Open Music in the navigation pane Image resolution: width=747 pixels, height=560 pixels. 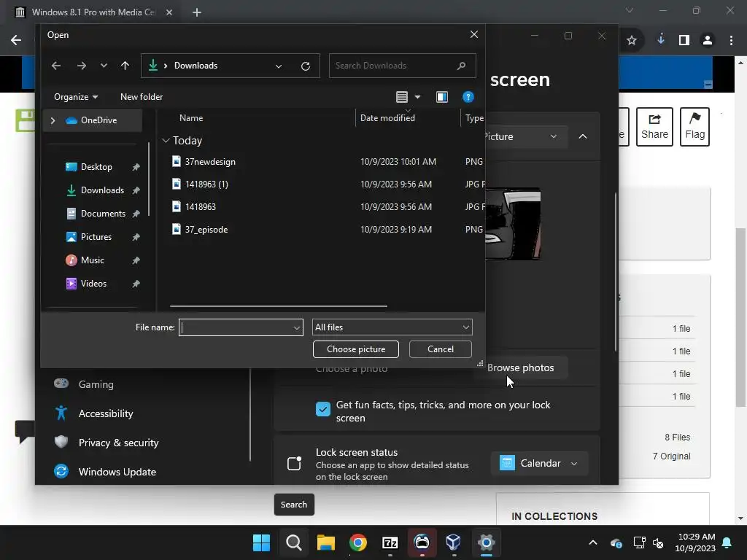point(92,260)
